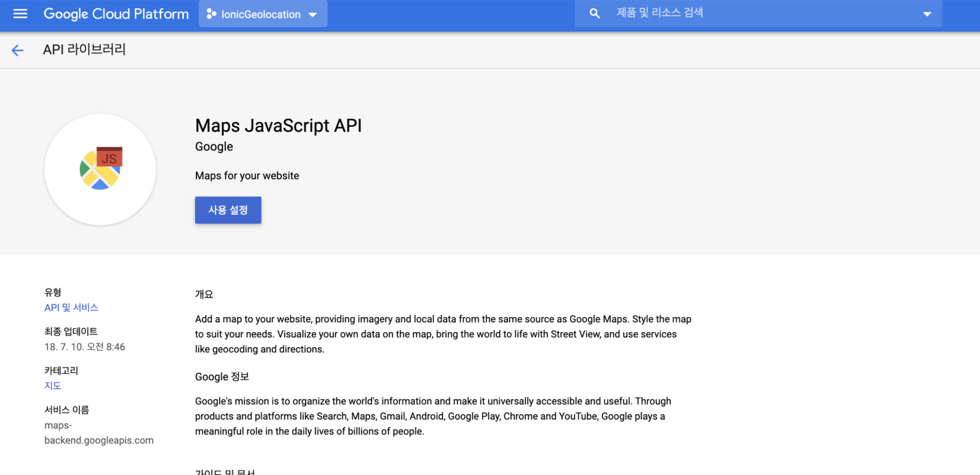
Task: Click the Google publisher name under title
Action: coord(214,147)
